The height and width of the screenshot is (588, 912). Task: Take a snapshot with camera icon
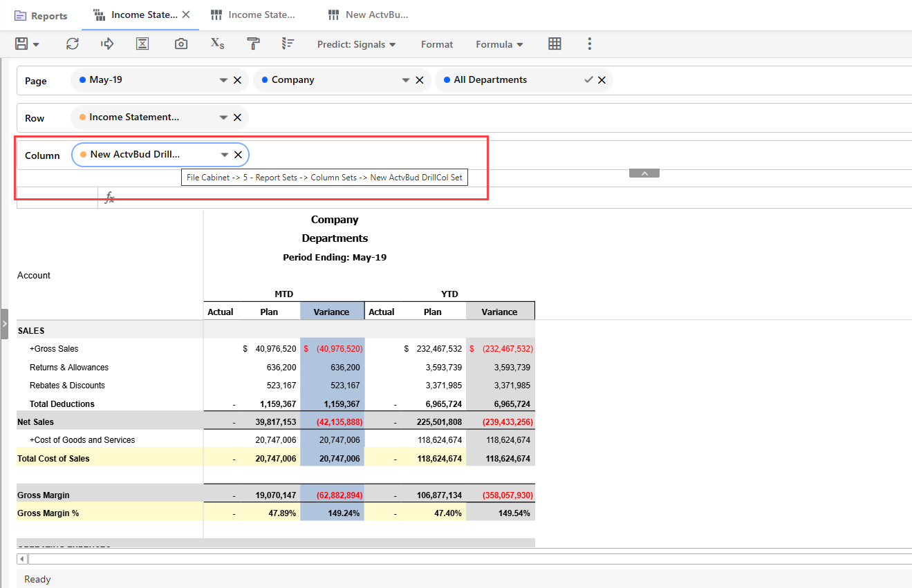(180, 44)
